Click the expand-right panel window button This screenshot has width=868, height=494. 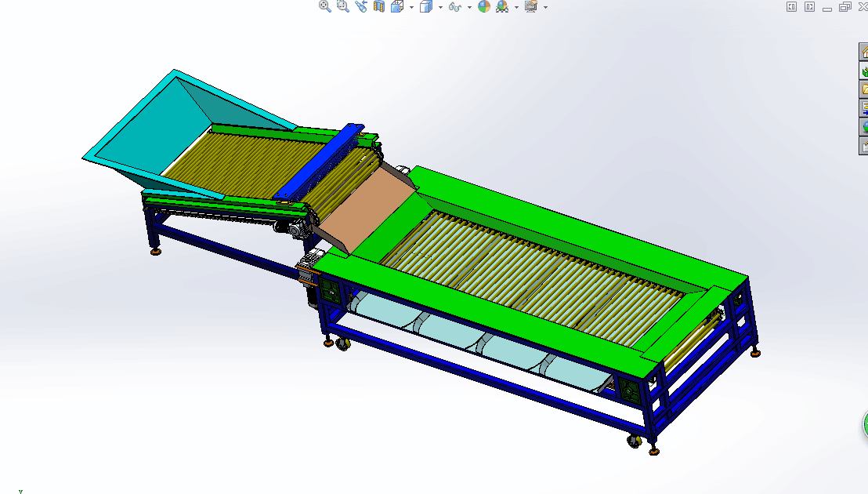[x=809, y=6]
